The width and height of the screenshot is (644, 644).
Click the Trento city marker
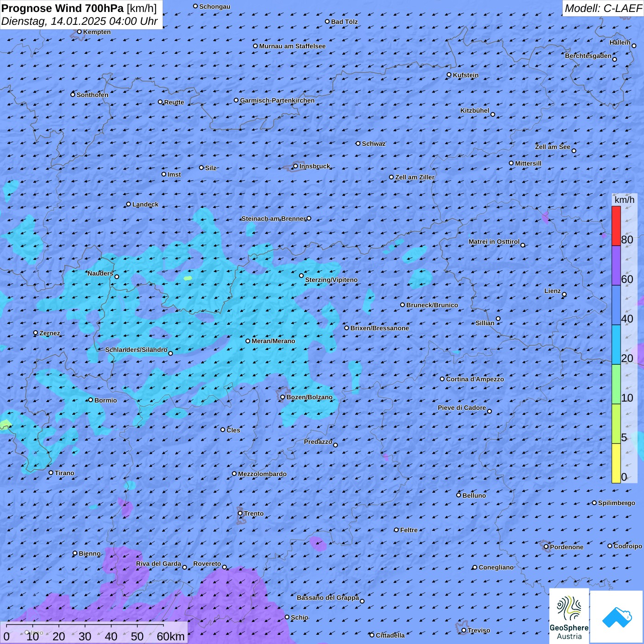240,513
